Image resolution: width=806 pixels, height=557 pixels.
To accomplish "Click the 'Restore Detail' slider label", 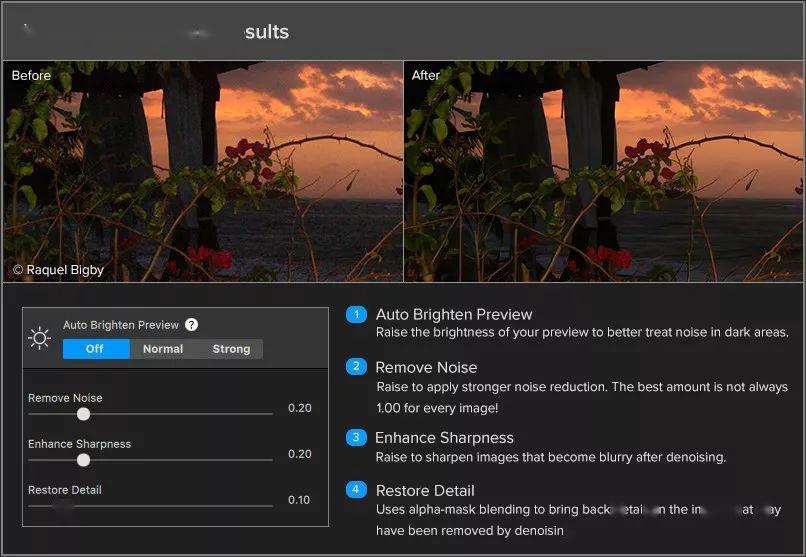I will tap(65, 490).
